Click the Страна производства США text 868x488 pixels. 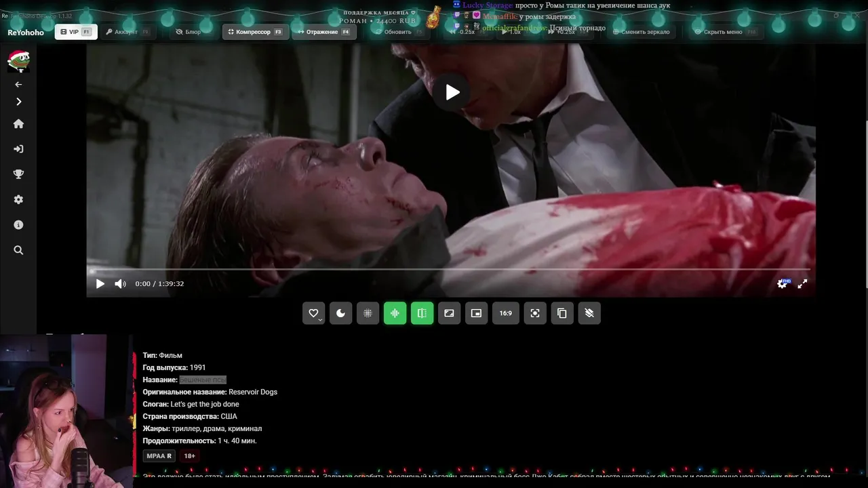(x=190, y=416)
